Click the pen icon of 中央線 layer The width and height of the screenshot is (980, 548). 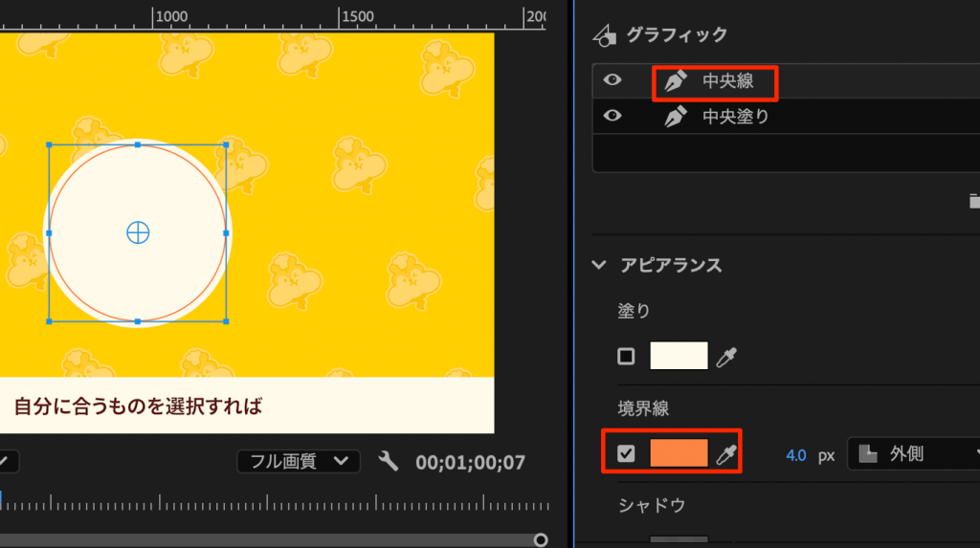click(676, 82)
